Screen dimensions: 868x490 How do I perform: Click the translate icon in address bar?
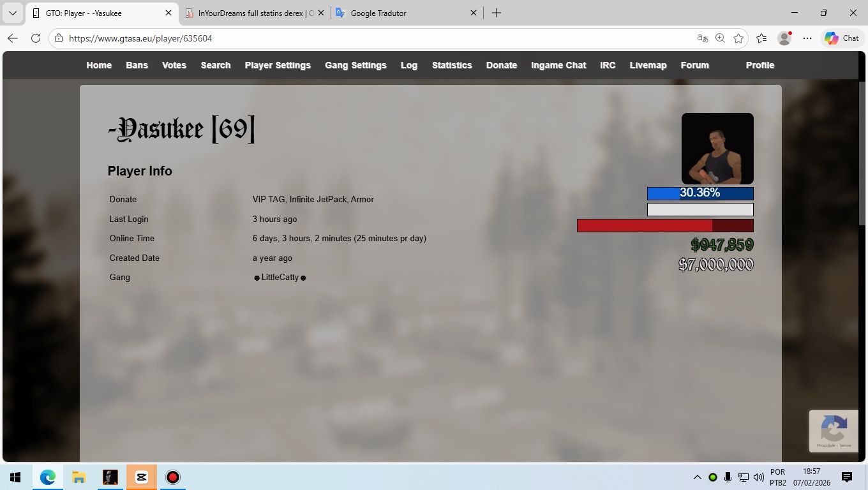703,38
